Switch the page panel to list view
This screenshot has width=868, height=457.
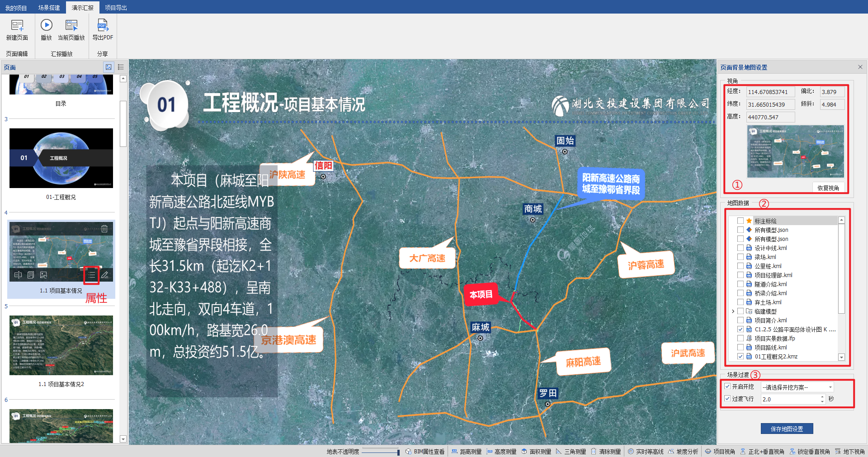(121, 67)
